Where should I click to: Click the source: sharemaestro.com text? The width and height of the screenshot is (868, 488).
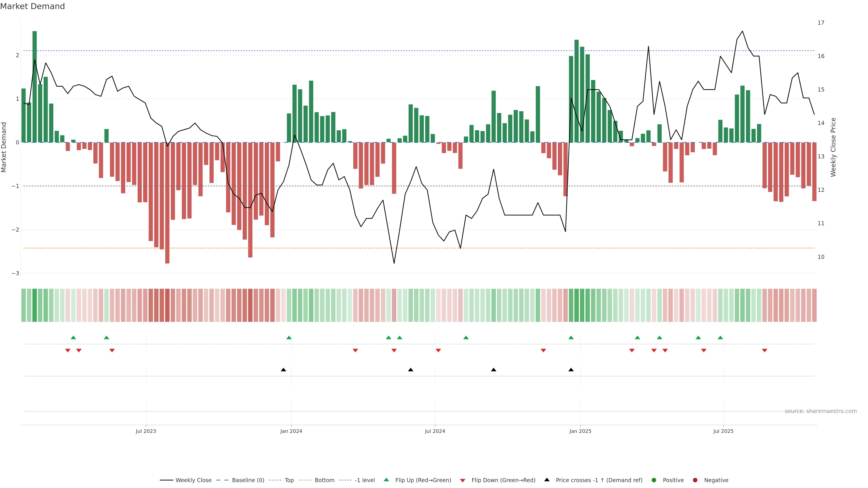point(821,411)
